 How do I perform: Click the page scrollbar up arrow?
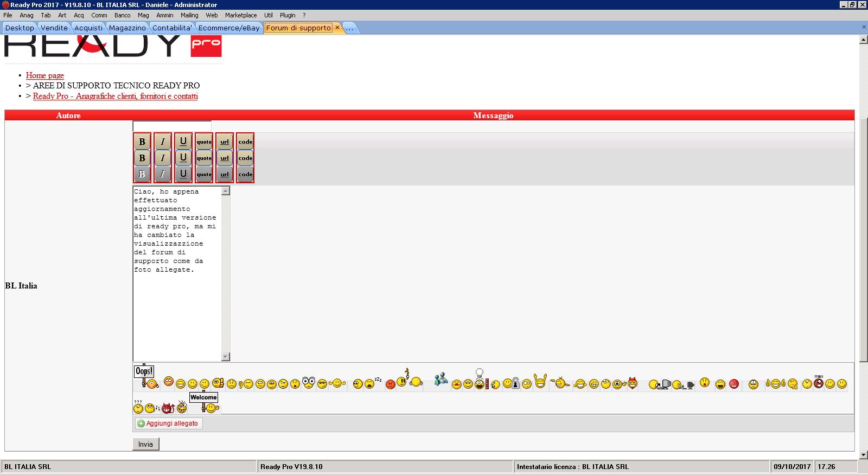(864, 40)
